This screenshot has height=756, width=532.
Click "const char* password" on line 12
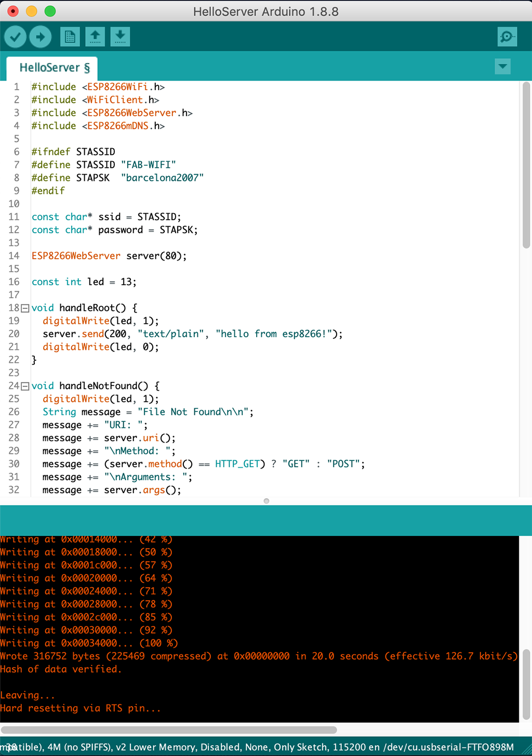tap(87, 230)
